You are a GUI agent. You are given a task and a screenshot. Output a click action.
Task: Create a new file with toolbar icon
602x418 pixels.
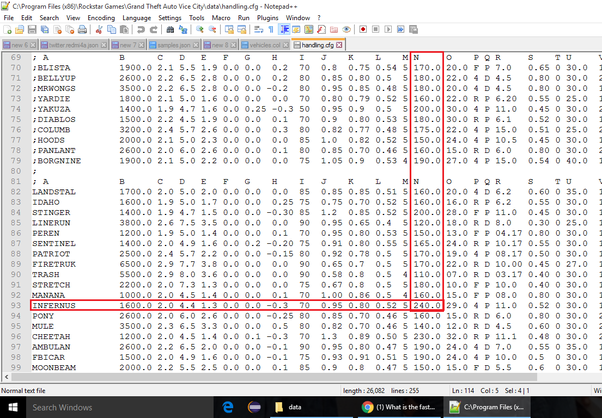click(x=7, y=30)
